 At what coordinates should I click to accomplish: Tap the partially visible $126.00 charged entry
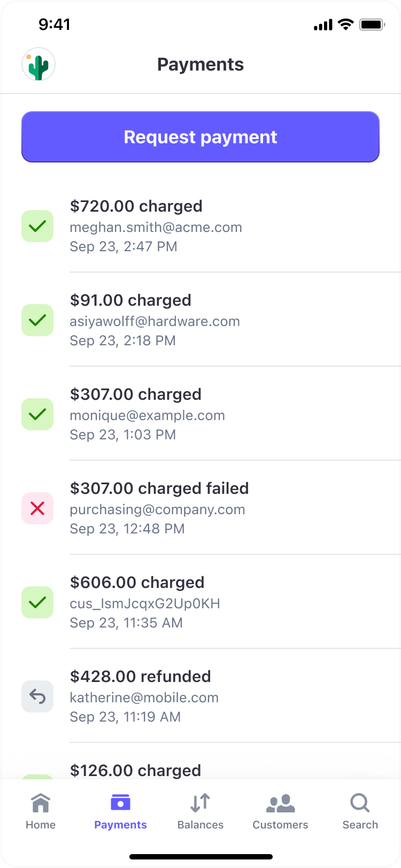click(x=214, y=770)
